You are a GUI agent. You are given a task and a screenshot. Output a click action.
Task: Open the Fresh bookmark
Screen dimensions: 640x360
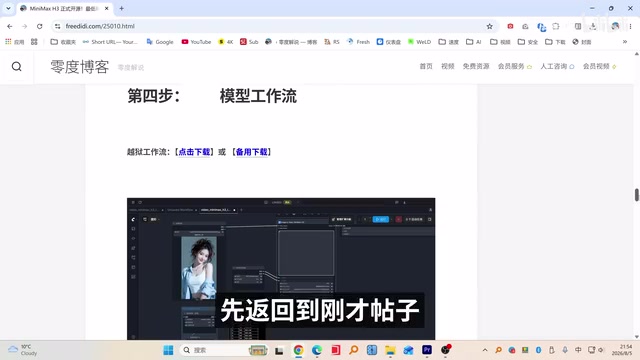tap(358, 42)
